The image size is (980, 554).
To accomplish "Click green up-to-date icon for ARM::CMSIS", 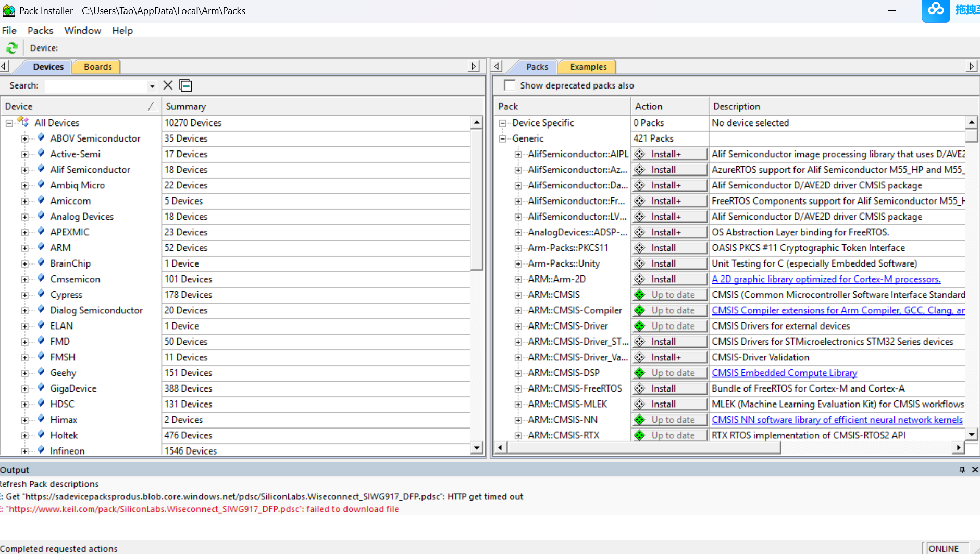I will tap(640, 295).
